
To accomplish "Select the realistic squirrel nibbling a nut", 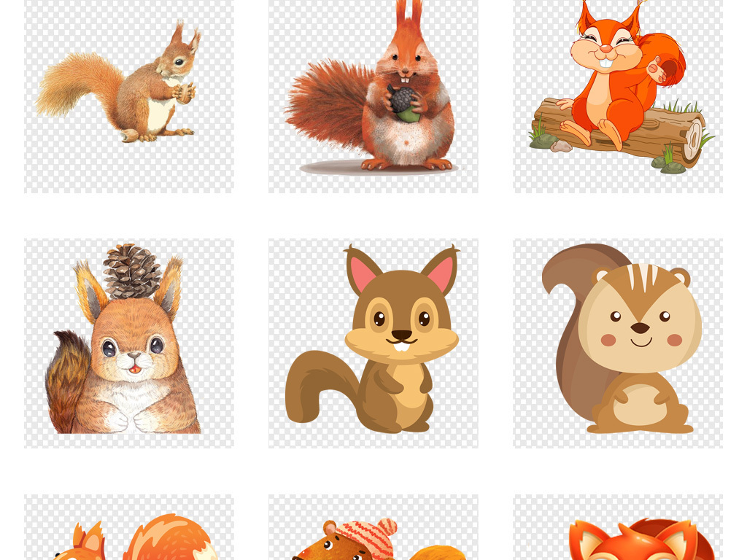I will pyautogui.click(x=129, y=96).
